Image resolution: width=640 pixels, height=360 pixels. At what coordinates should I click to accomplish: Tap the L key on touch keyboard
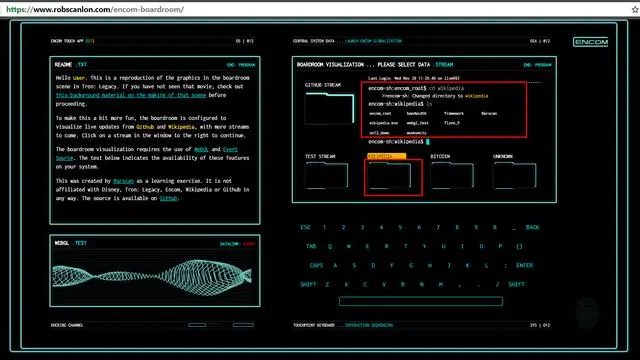(486, 265)
